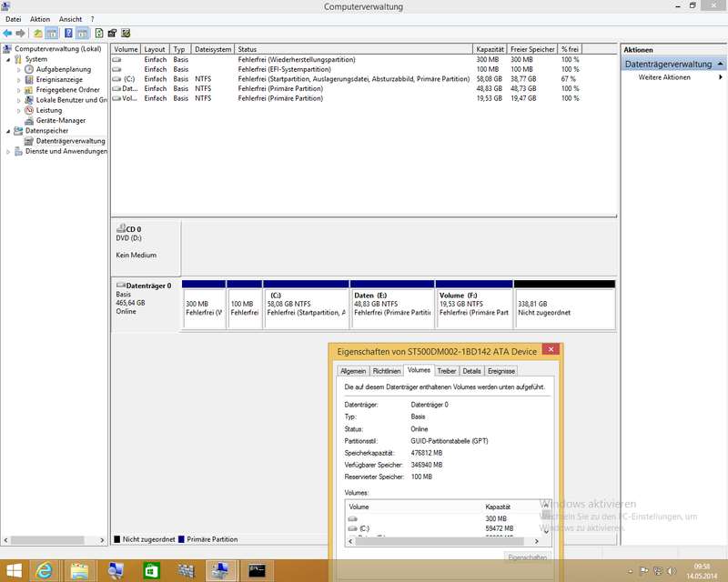
Task: Open the Ansicht menu
Action: pos(70,19)
